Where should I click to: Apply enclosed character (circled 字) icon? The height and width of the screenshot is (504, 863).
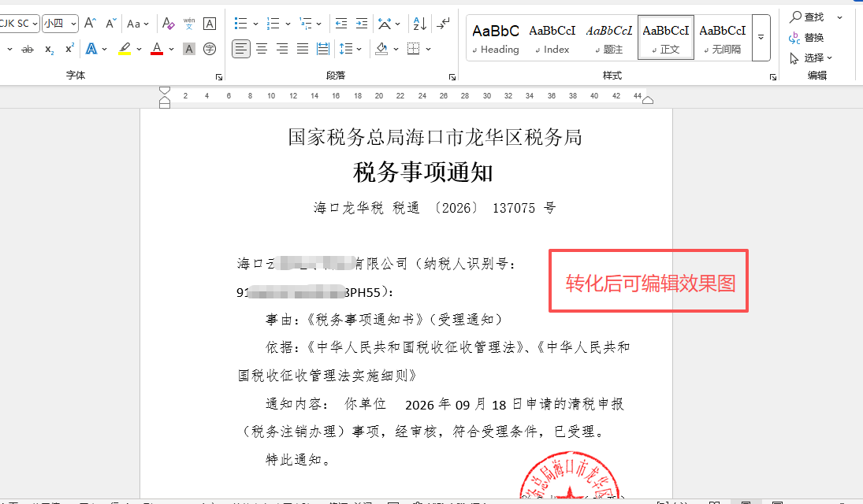(209, 49)
